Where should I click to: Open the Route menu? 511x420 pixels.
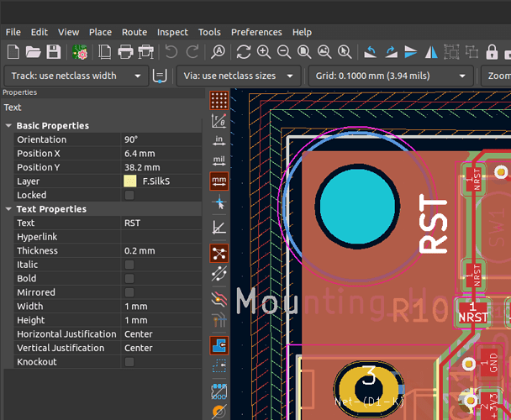134,32
